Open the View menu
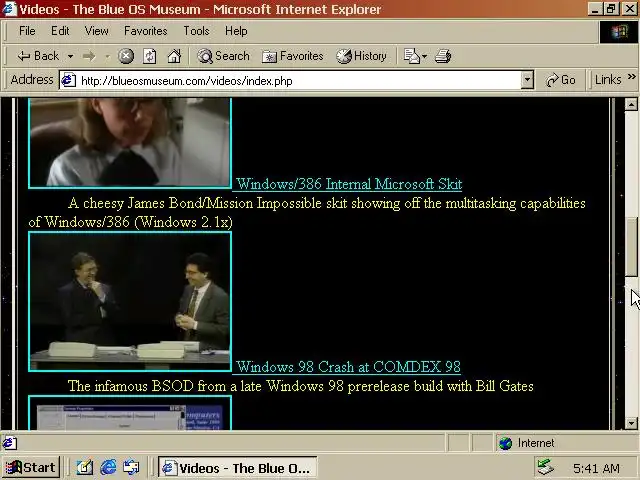This screenshot has width=640, height=480. click(x=96, y=31)
